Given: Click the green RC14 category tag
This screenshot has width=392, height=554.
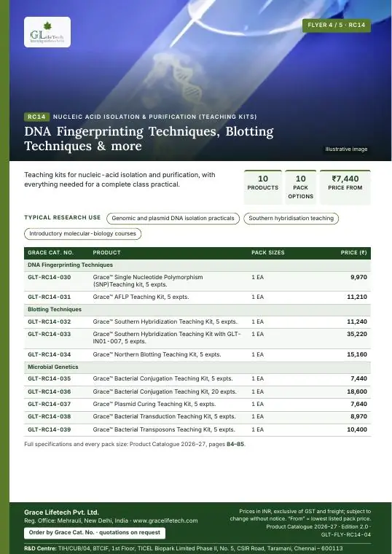Looking at the screenshot, I should (x=36, y=117).
